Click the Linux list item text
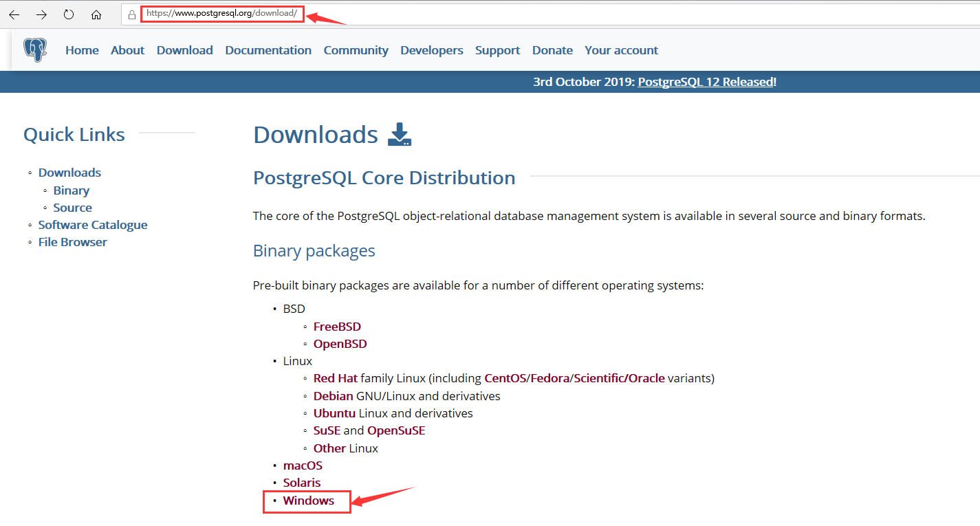This screenshot has width=980, height=526. click(298, 361)
